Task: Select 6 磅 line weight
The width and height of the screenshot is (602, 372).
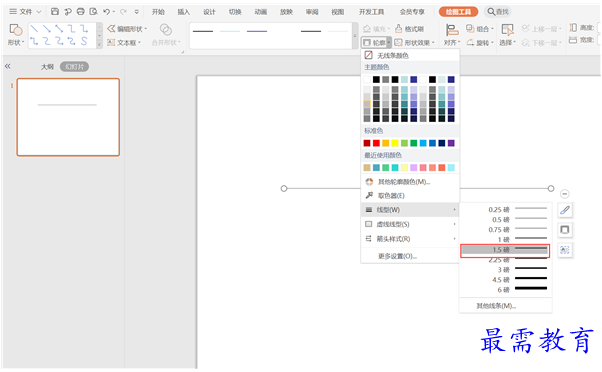Action: point(505,289)
